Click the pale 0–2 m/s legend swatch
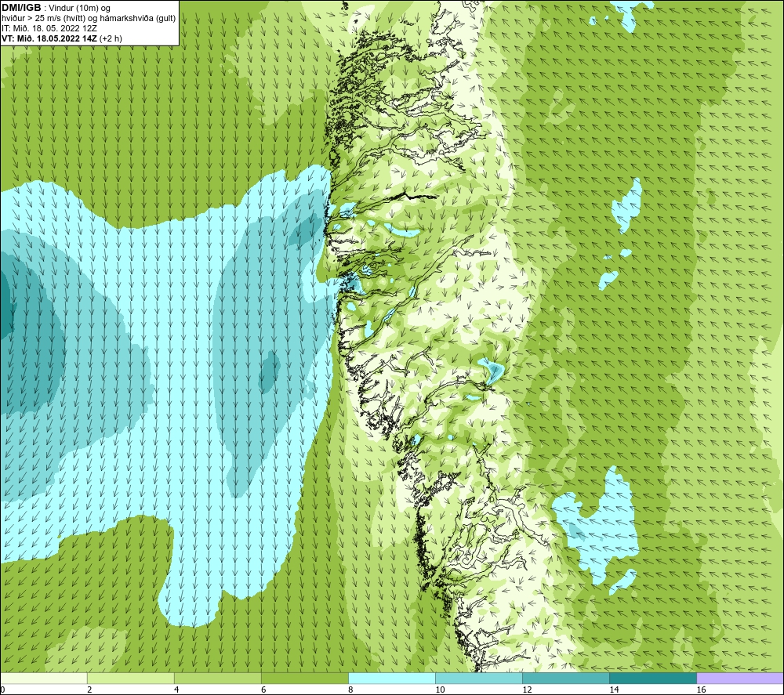This screenshot has width=784, height=695. click(x=44, y=678)
